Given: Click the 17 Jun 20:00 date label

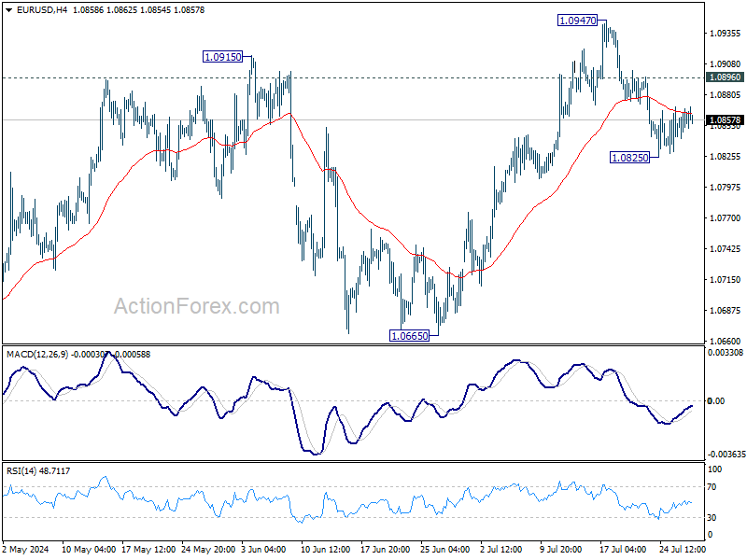Looking at the screenshot, I should [385, 550].
